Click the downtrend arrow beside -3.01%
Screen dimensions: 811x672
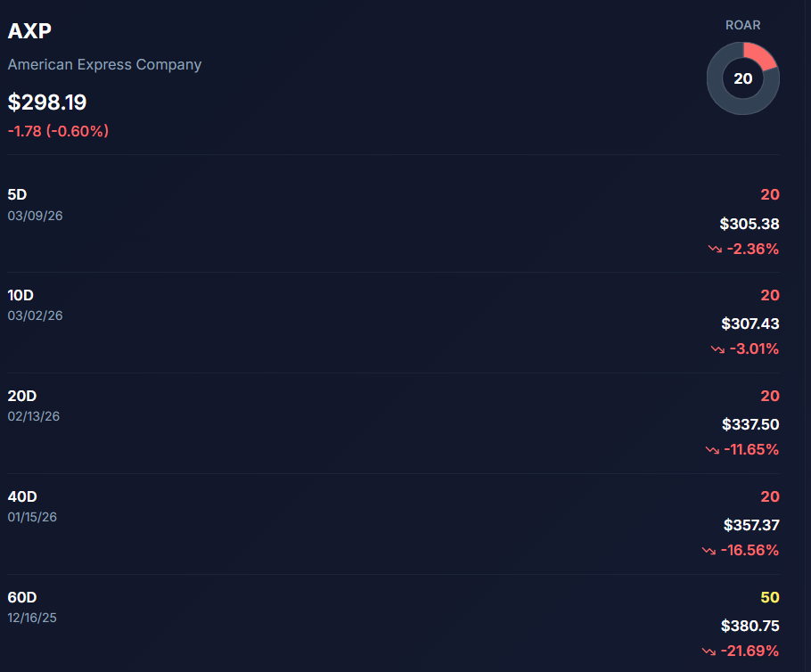(x=717, y=349)
